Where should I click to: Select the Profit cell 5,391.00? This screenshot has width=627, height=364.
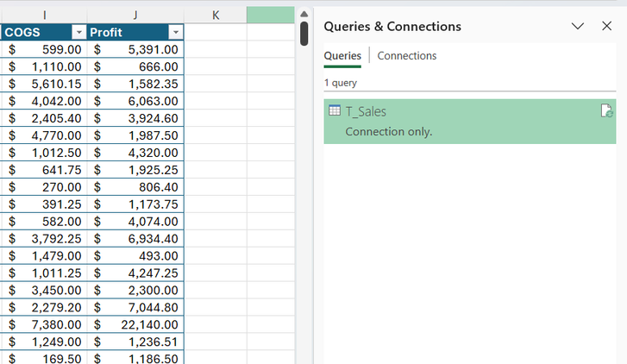pyautogui.click(x=135, y=49)
